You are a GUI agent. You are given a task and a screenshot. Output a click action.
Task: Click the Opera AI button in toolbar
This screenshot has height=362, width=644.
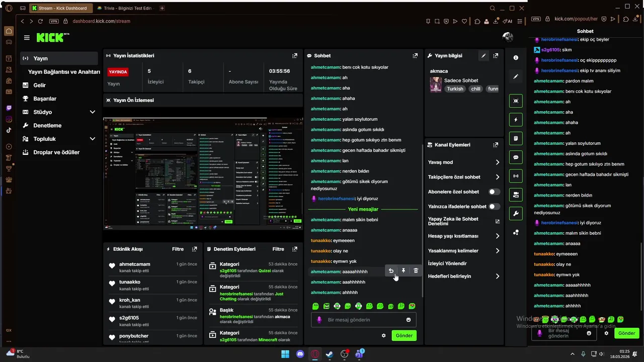[x=508, y=21]
